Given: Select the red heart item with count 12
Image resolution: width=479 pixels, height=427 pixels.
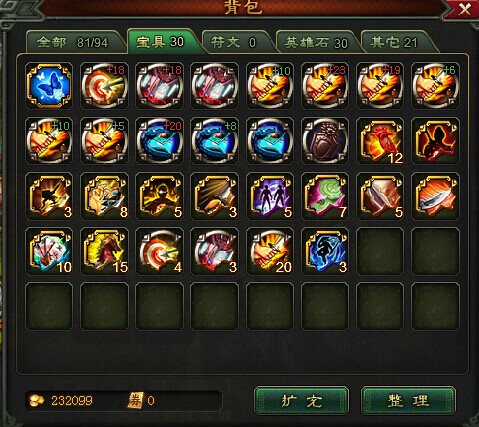Looking at the screenshot, I should (x=380, y=141).
